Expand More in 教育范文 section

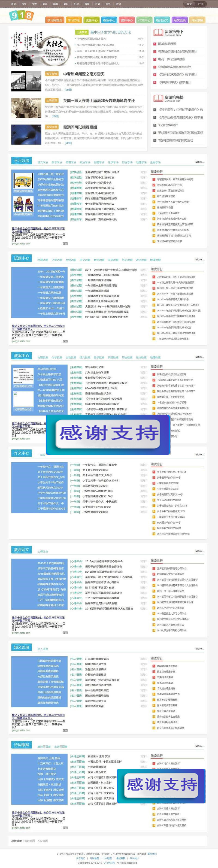pos(199,551)
